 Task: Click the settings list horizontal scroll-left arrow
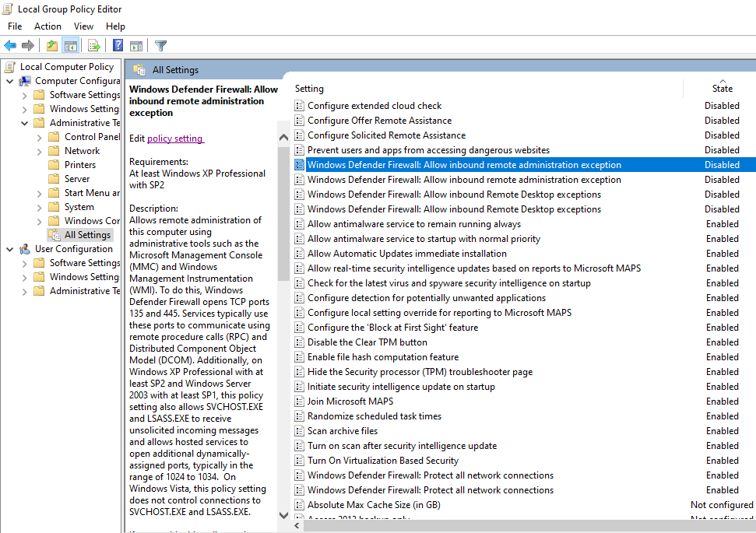(x=297, y=526)
